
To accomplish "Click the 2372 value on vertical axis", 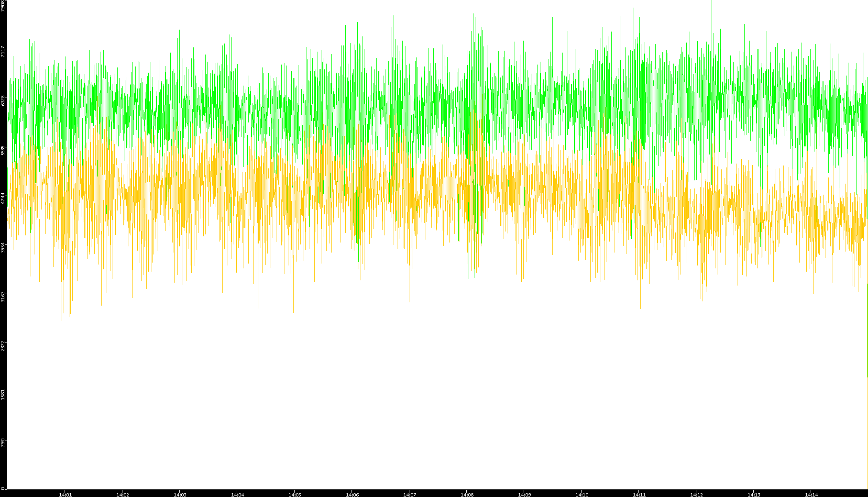I will (x=3, y=345).
